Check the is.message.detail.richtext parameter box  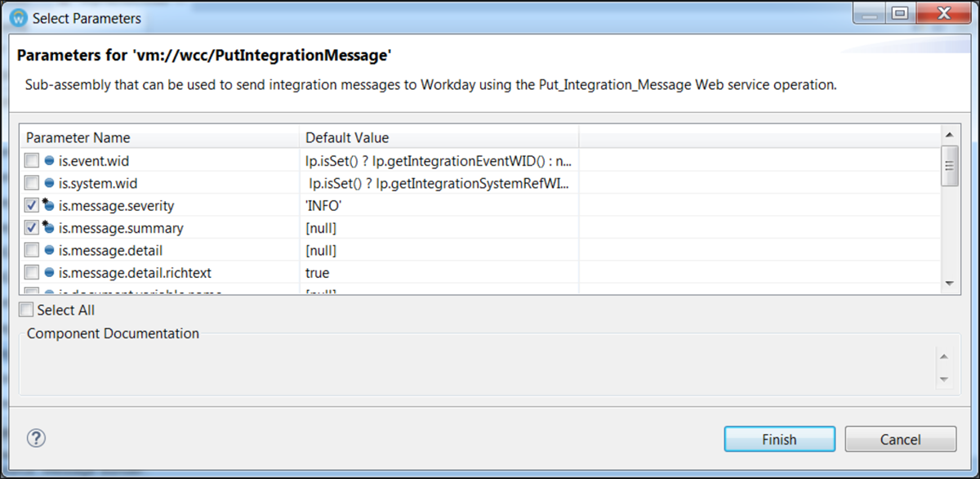(32, 272)
